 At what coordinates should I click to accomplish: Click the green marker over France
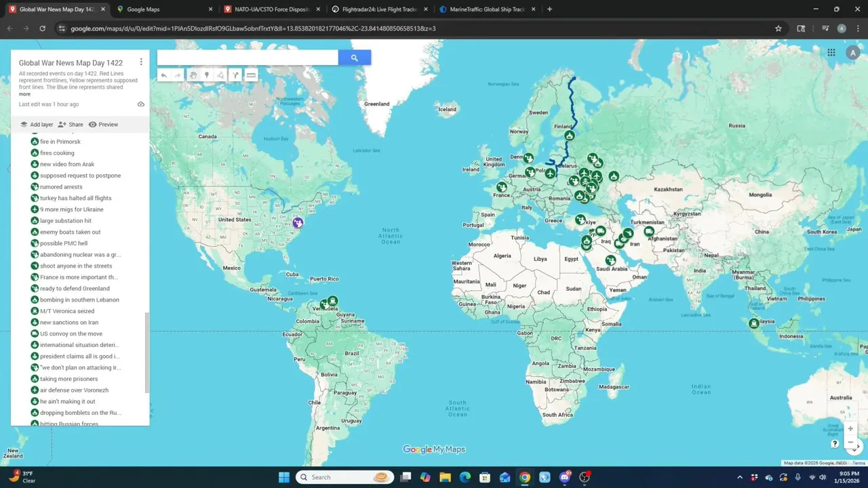click(x=501, y=187)
